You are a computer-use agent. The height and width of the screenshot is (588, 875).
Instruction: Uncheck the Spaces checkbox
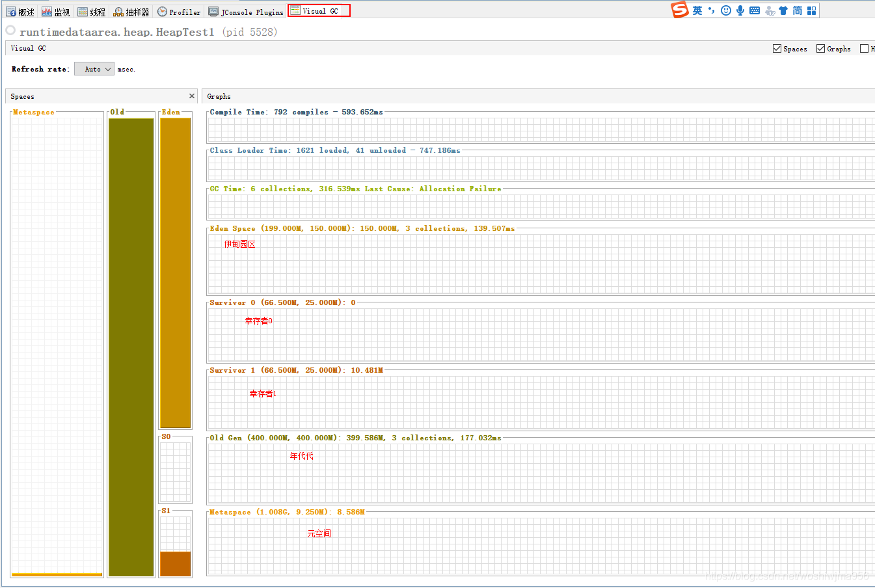pyautogui.click(x=777, y=48)
